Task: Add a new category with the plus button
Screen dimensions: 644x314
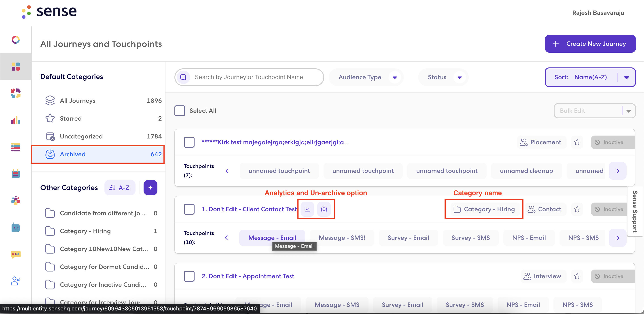Action: 150,187
